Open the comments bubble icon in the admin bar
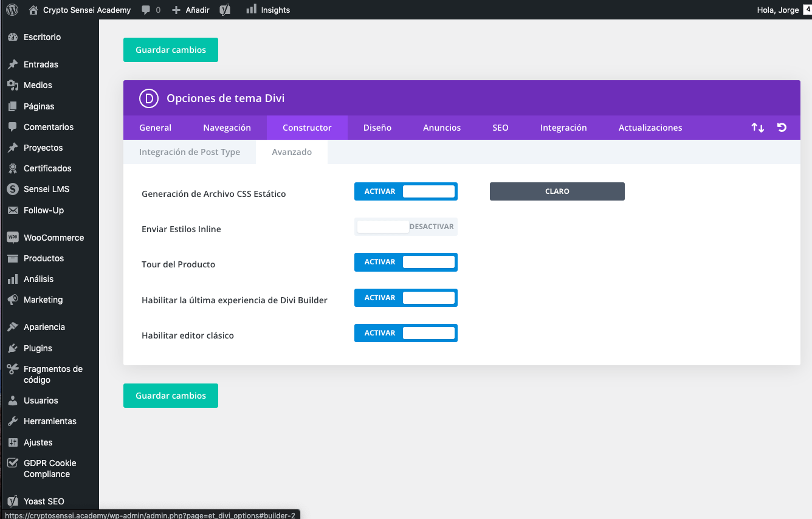 coord(146,10)
